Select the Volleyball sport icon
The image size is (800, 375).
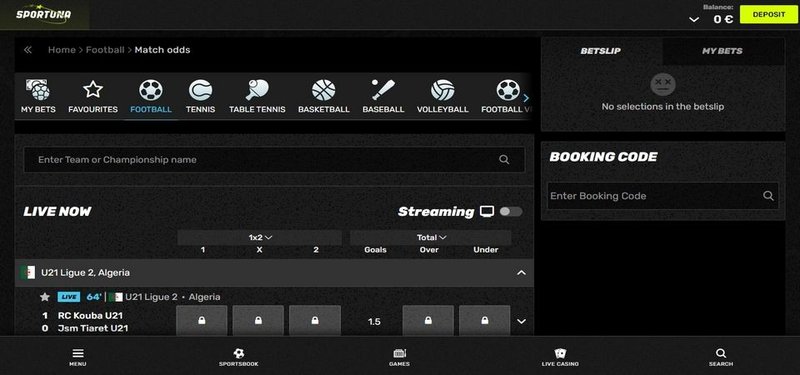tap(442, 91)
